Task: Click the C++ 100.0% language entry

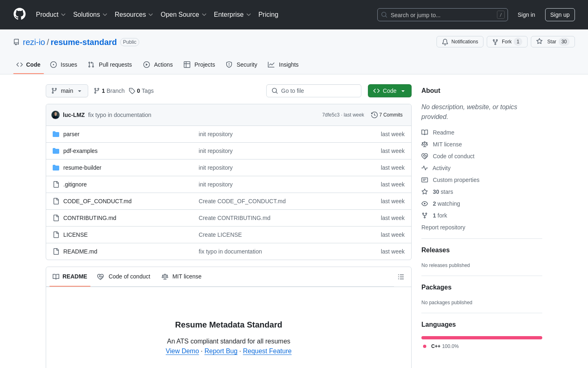Action: tap(441, 346)
